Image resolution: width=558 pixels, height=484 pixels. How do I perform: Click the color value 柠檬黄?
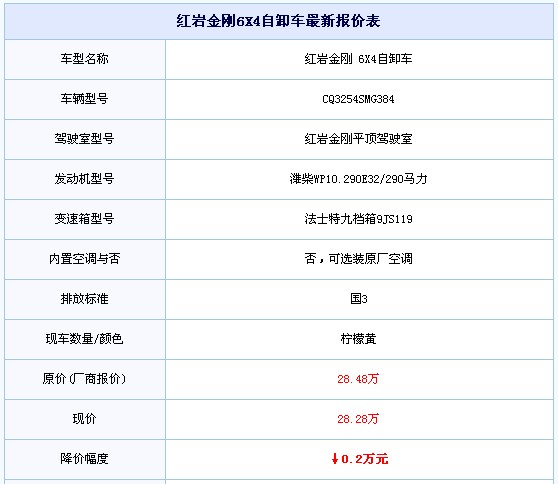click(358, 339)
